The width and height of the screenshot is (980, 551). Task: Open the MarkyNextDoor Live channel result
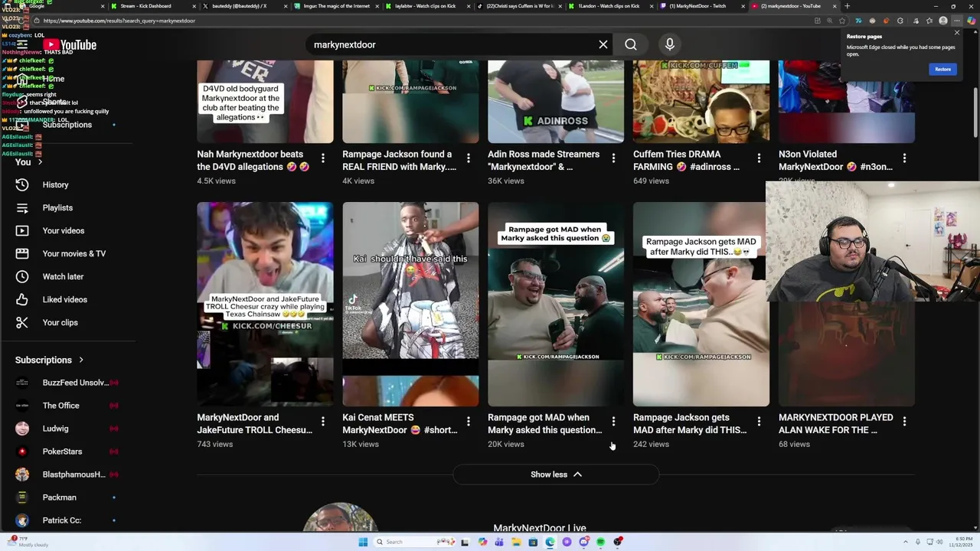(540, 527)
